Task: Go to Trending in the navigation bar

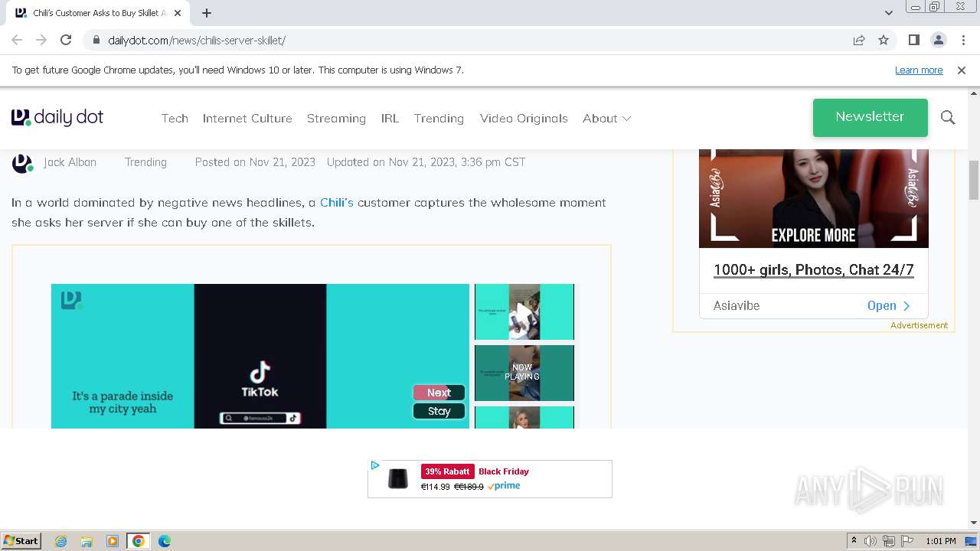Action: [439, 118]
